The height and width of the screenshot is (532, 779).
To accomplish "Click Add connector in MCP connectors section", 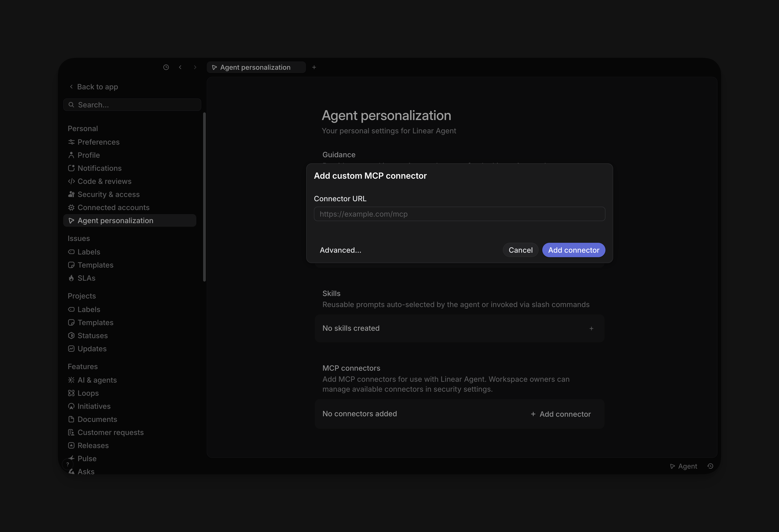I will [561, 414].
